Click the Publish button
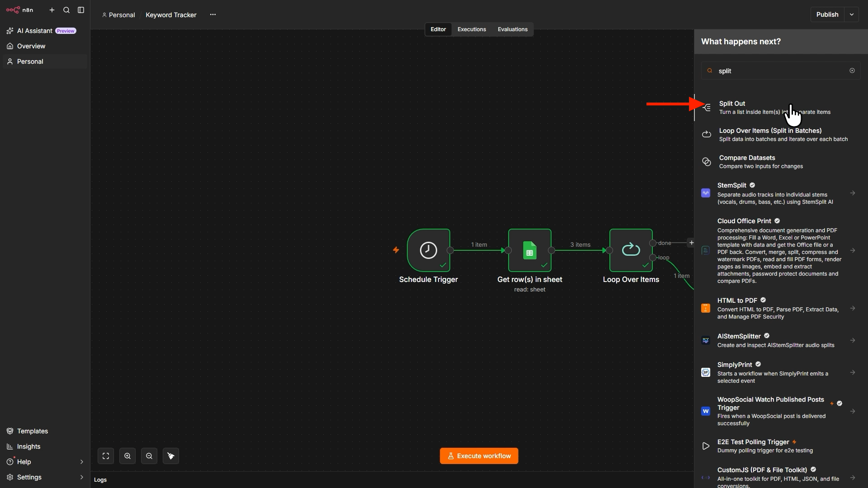868x488 pixels. click(827, 14)
